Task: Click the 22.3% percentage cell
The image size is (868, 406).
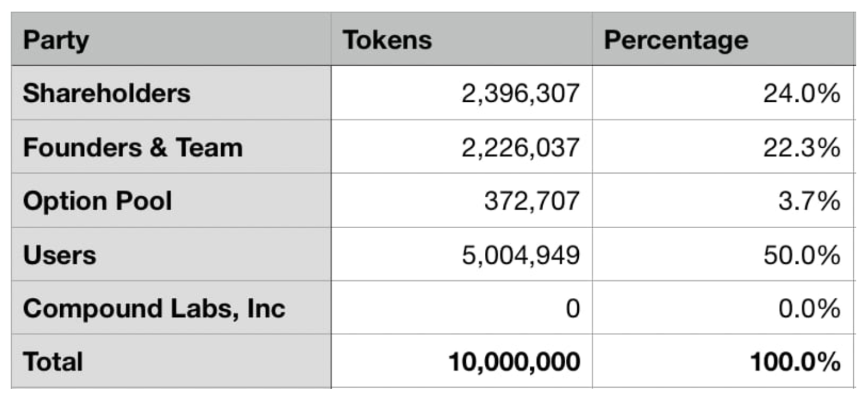Action: pos(723,147)
